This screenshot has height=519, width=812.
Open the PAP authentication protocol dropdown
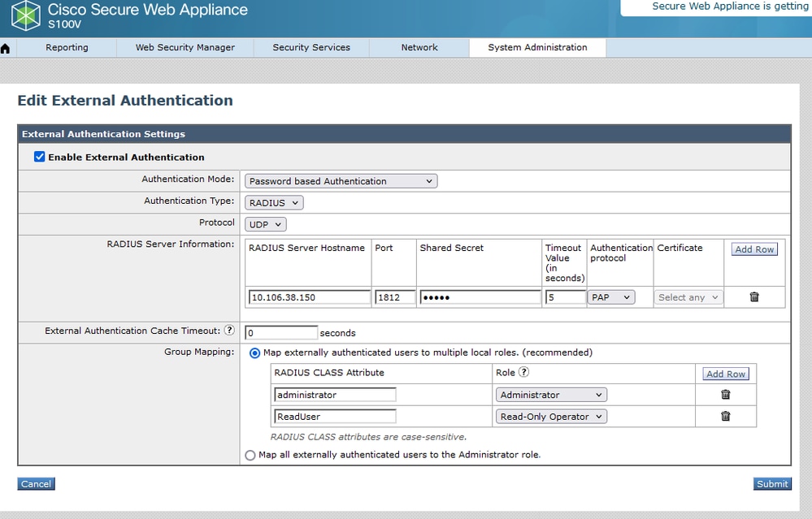coord(611,297)
